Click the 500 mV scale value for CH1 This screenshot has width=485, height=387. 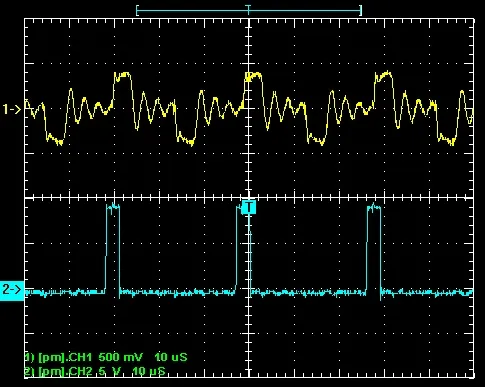pos(120,357)
